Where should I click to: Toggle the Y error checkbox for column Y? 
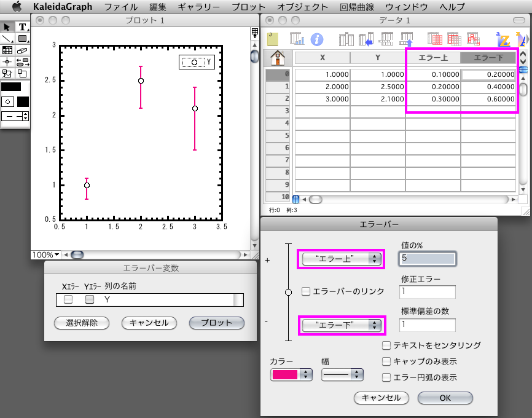[x=90, y=299]
